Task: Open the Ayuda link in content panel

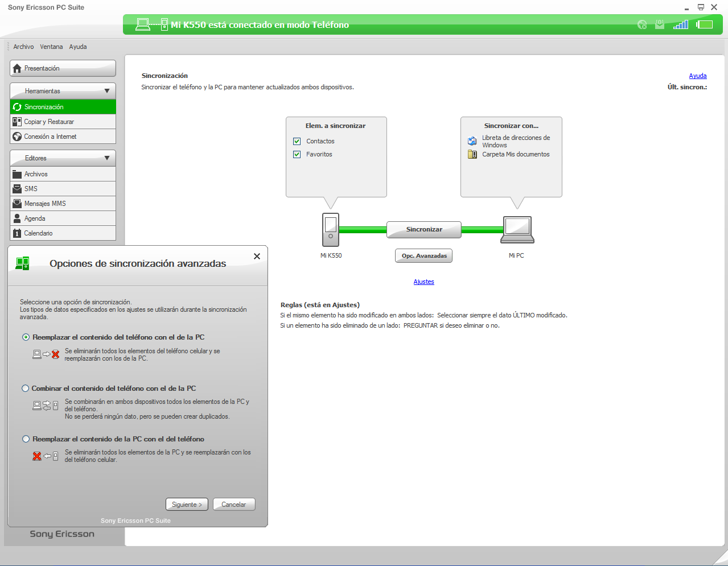Action: tap(698, 76)
